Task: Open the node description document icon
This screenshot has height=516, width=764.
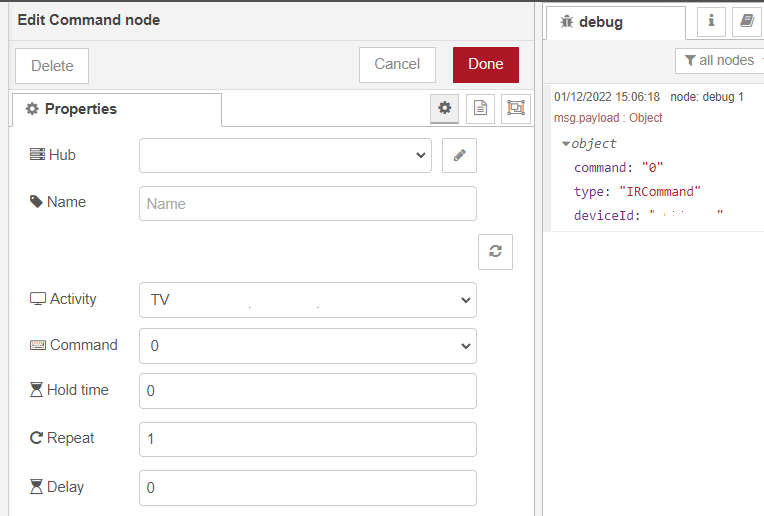Action: point(480,108)
